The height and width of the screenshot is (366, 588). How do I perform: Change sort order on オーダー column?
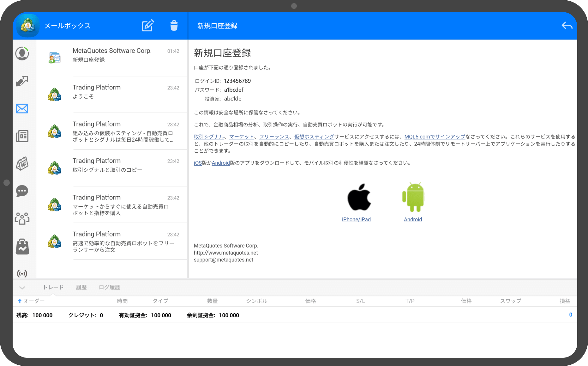[x=32, y=301]
